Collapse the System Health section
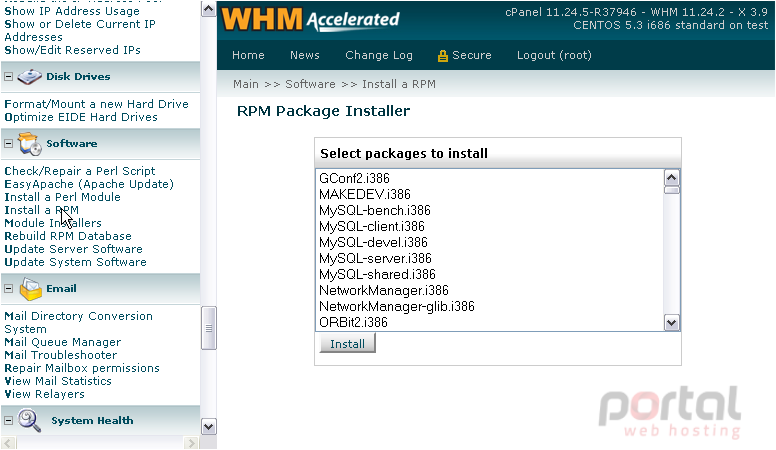Image resolution: width=776 pixels, height=450 pixels. [x=8, y=421]
